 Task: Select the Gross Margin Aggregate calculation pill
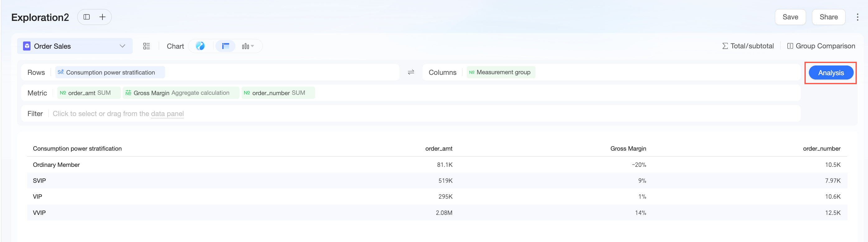(x=181, y=93)
